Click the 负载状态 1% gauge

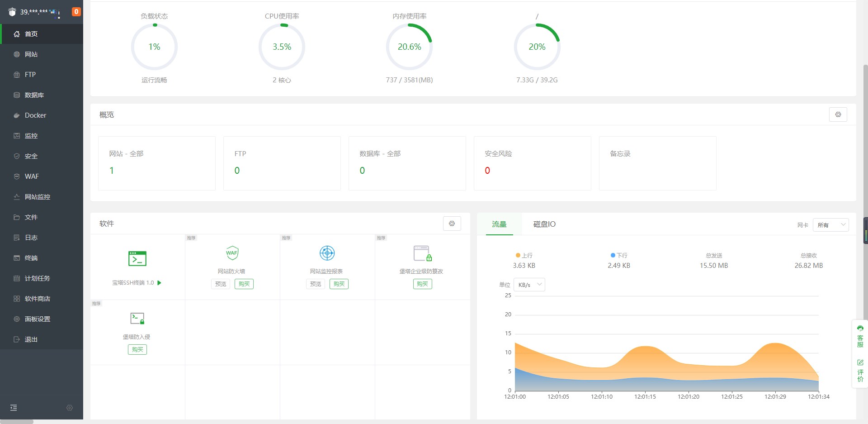coord(154,47)
